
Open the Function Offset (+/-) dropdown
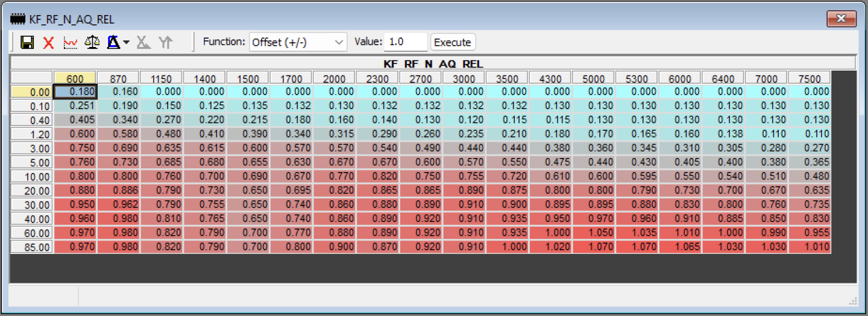[x=298, y=42]
